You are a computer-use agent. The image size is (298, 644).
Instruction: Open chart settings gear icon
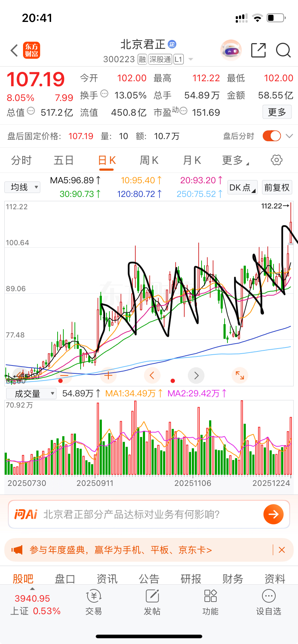pos(276,160)
